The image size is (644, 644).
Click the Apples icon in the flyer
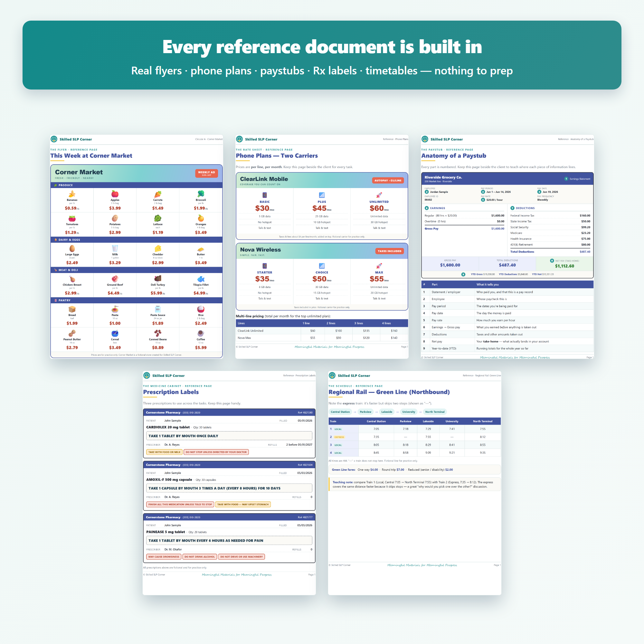point(115,194)
